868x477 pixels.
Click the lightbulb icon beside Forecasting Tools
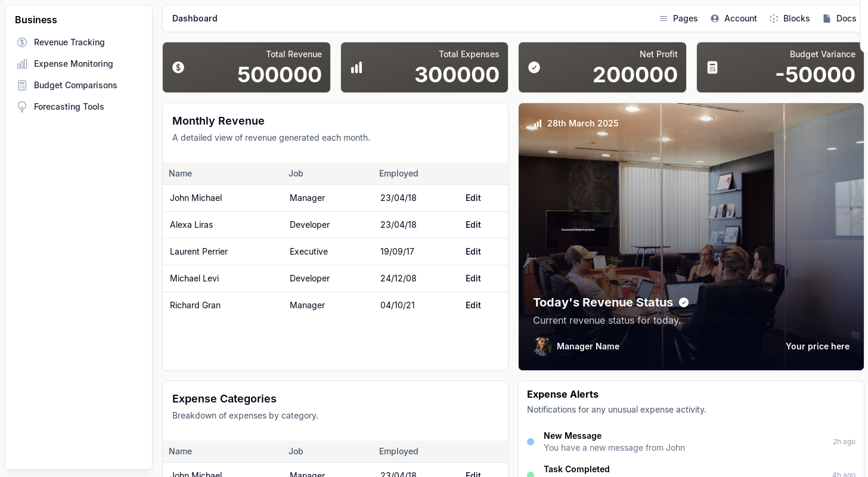pyautogui.click(x=22, y=107)
